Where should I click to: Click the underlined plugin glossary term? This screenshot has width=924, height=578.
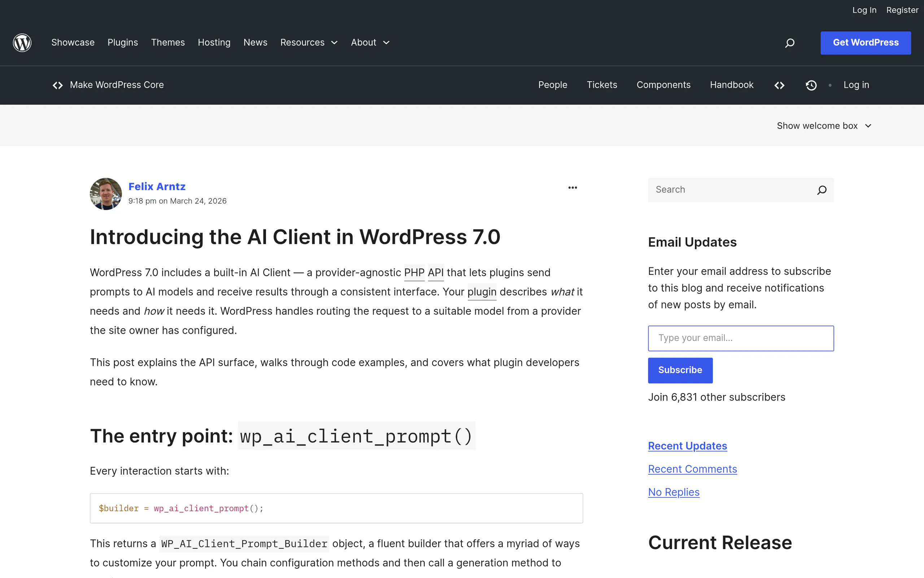click(482, 292)
